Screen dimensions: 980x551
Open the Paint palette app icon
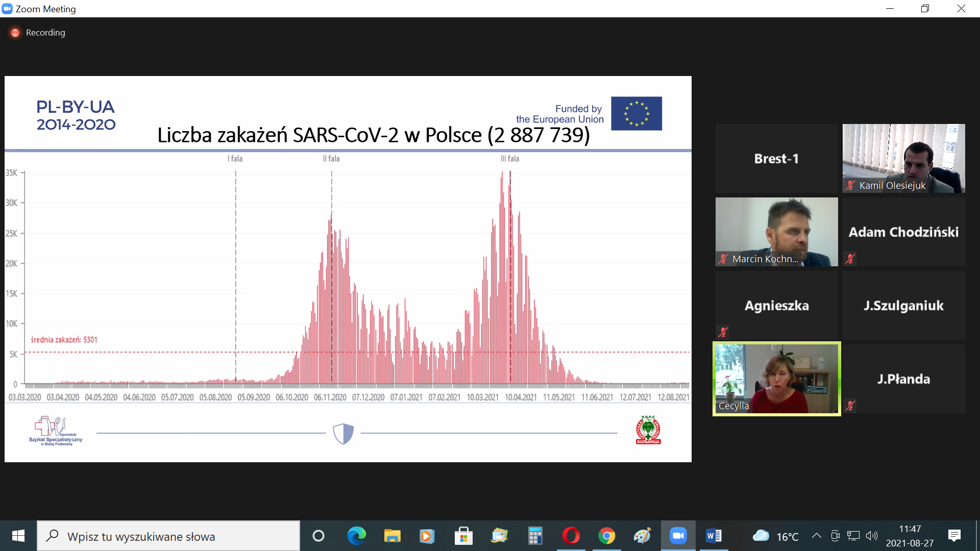point(642,536)
